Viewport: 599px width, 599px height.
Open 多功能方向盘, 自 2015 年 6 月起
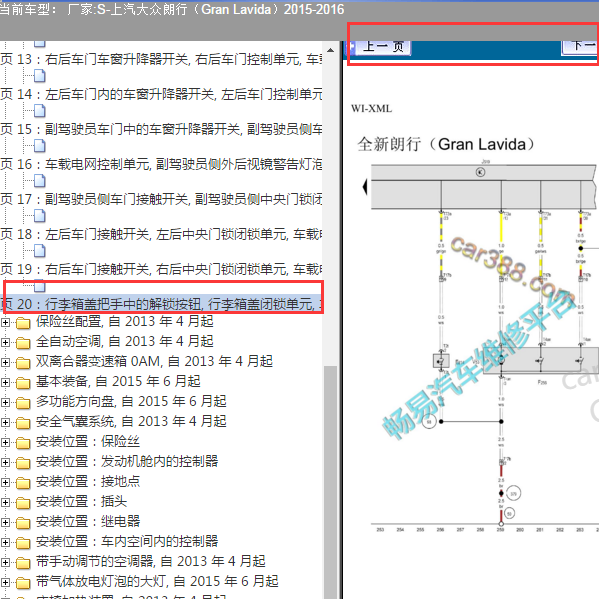coord(131,401)
